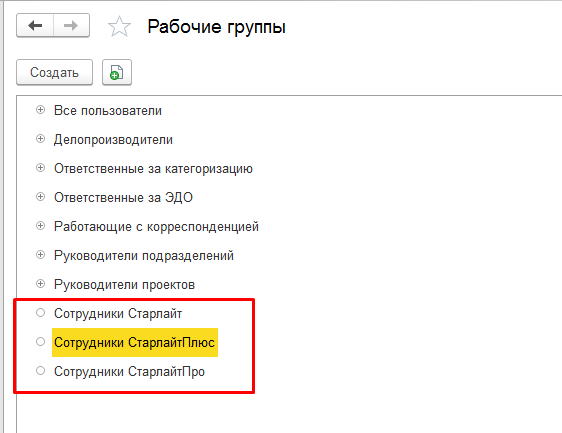Expand Ответственные за категоризацию node

[41, 168]
